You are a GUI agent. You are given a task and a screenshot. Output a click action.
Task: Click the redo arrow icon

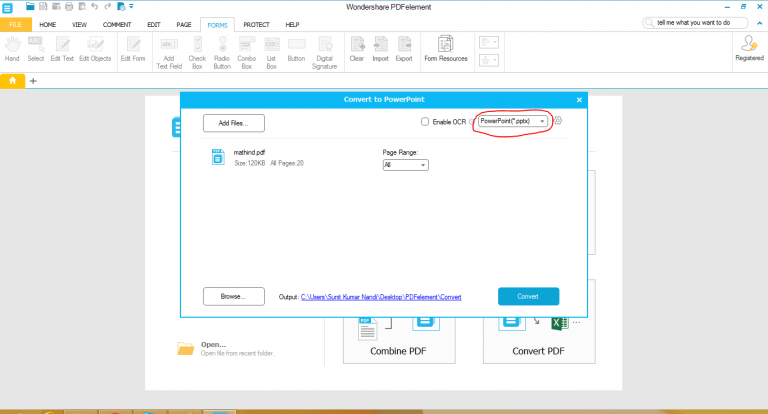click(108, 6)
